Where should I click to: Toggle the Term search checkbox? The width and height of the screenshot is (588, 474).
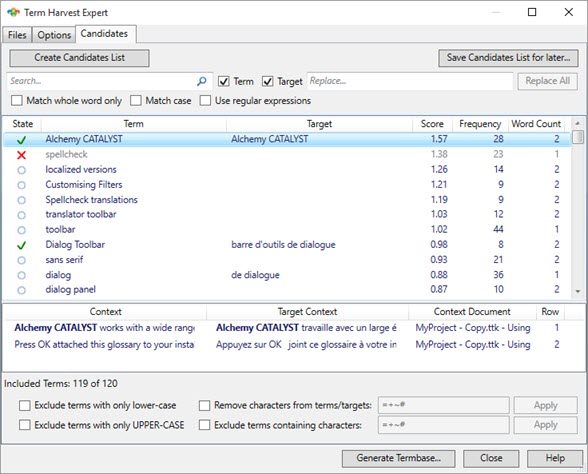224,81
